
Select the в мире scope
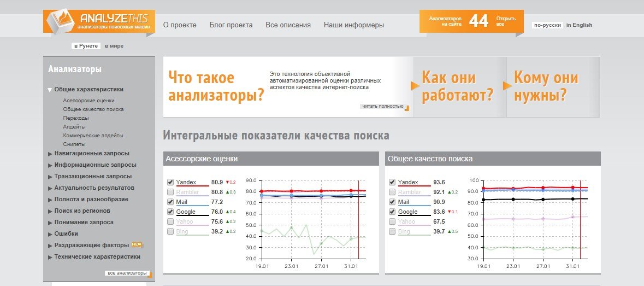(x=114, y=46)
